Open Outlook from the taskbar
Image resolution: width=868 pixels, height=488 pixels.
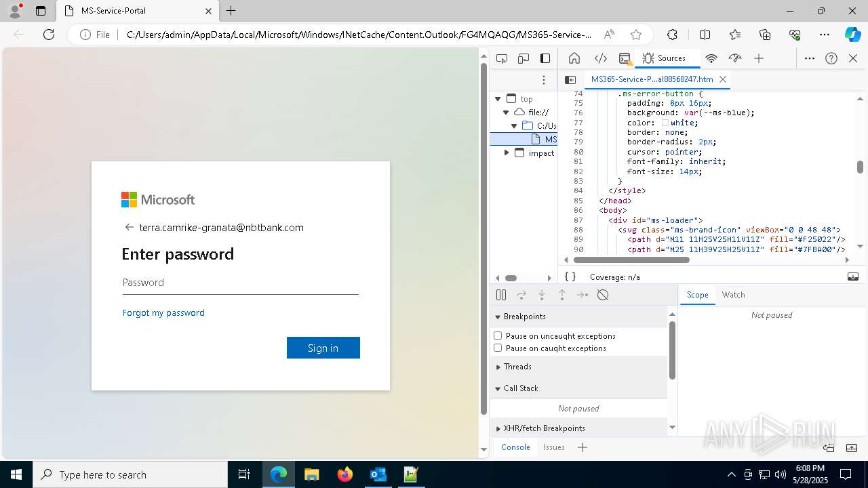pos(378,474)
